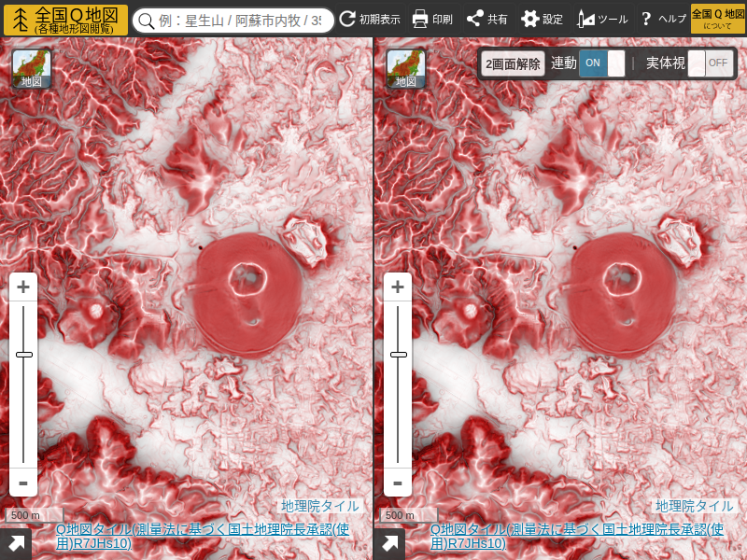This screenshot has width=747, height=560.
Task: Zoom out on the left map
Action: 23,483
